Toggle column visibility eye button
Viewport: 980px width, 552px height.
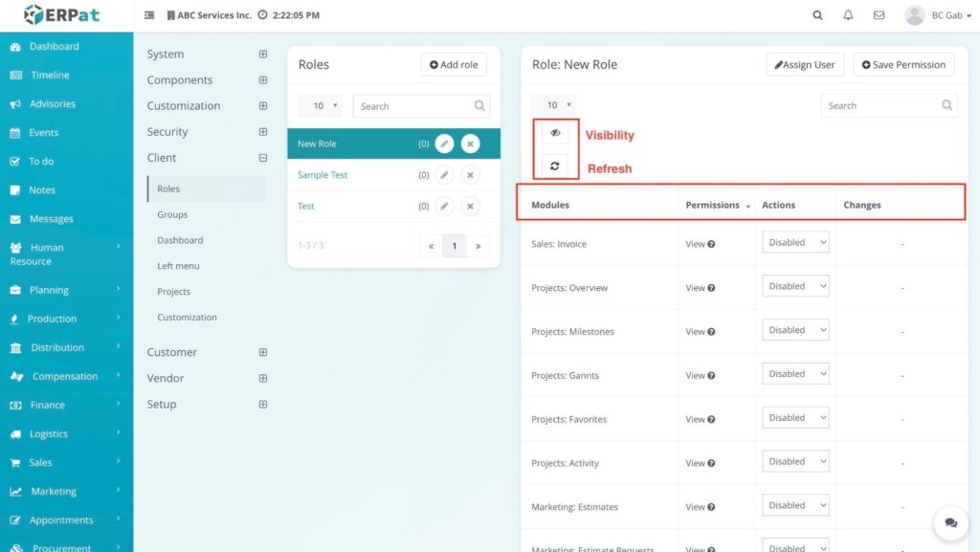pos(555,133)
